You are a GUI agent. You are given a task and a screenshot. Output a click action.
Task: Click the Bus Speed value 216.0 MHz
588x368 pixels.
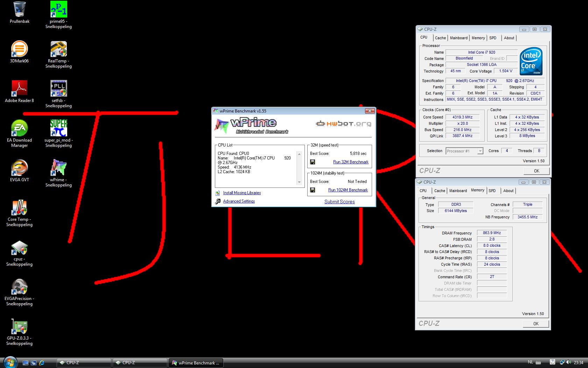point(462,130)
